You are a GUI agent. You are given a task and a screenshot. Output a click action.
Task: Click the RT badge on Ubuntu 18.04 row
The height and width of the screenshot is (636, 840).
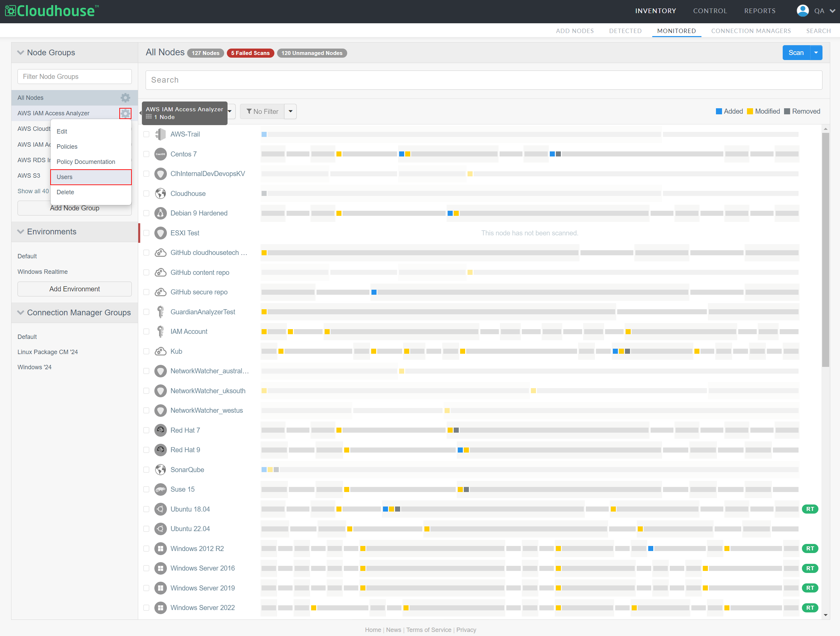810,509
